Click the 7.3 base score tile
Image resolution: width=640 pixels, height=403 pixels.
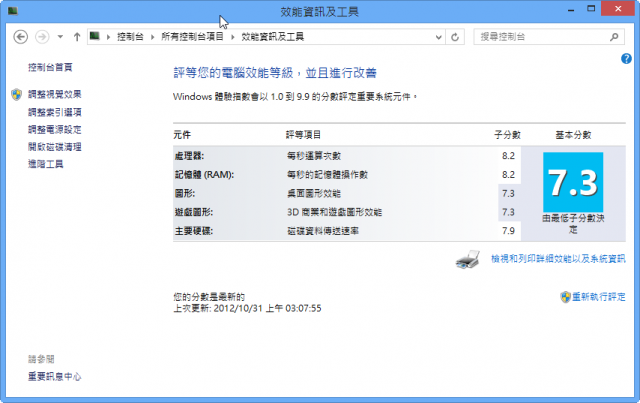573,182
